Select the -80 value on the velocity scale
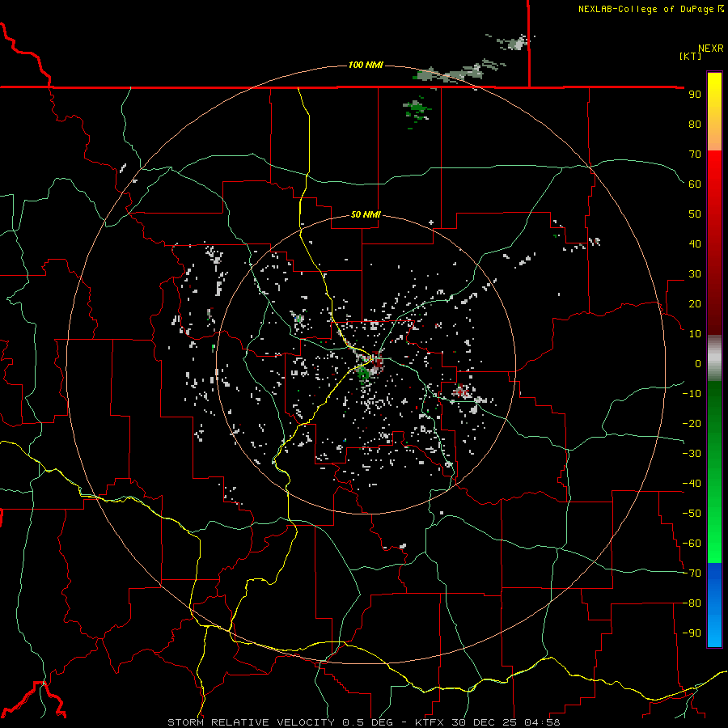This screenshot has width=728, height=728. coord(692,603)
